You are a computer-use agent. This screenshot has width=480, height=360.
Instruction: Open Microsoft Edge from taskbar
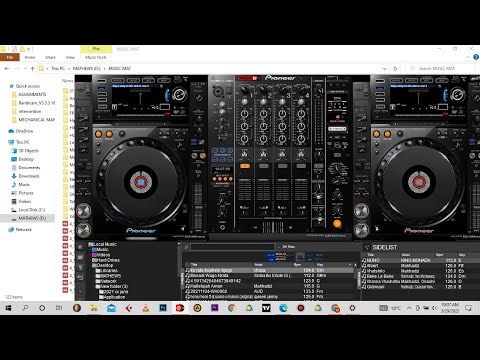(x=283, y=308)
